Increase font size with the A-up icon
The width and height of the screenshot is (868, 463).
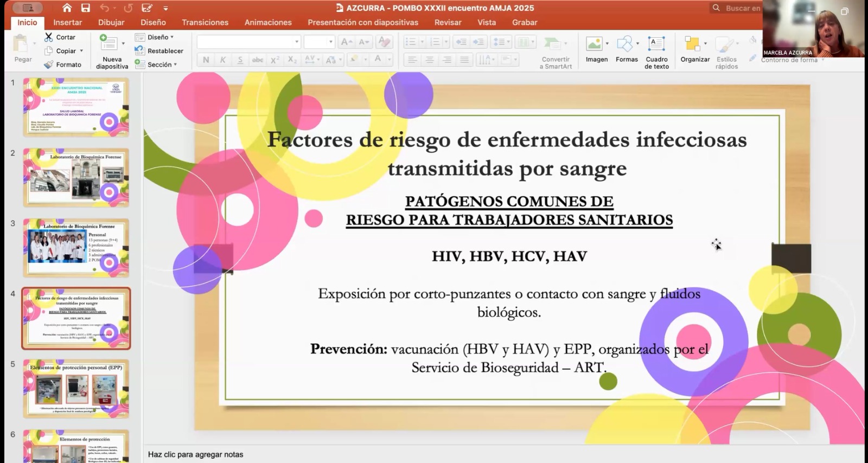[x=346, y=42]
